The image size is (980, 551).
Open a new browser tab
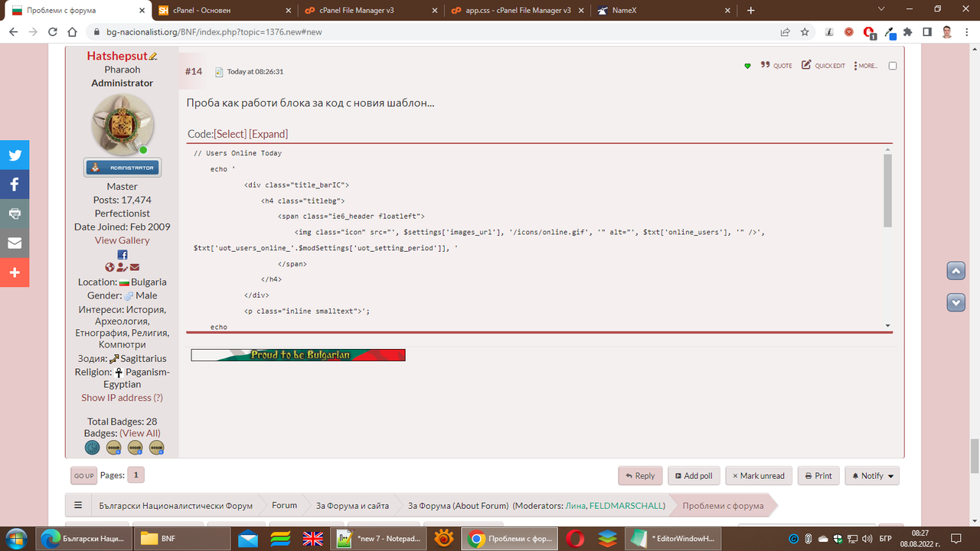pyautogui.click(x=751, y=11)
